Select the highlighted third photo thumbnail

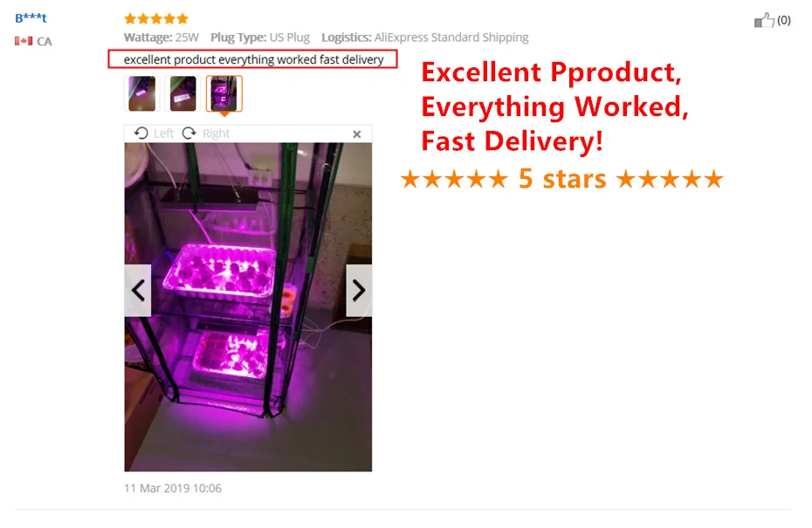pyautogui.click(x=224, y=93)
